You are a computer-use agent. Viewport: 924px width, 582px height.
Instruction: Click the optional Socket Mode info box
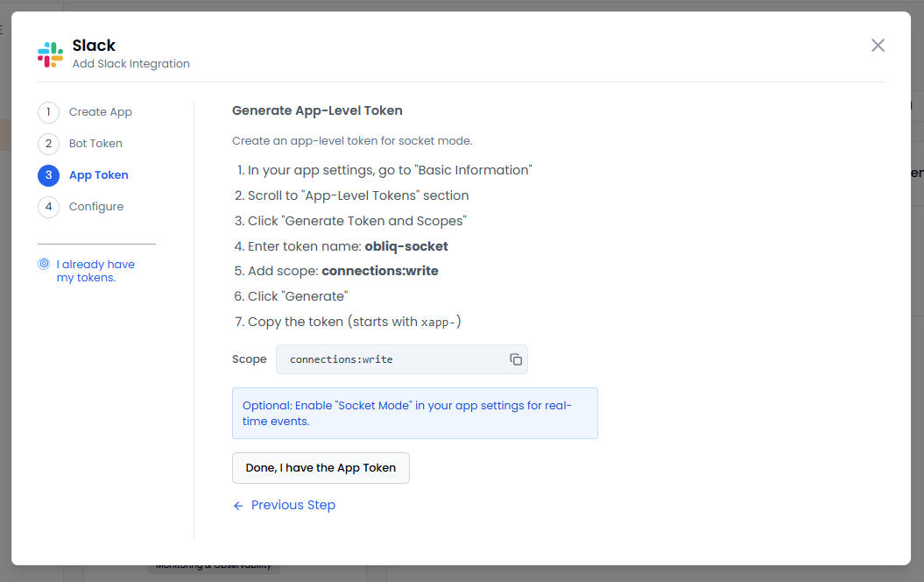coord(414,413)
